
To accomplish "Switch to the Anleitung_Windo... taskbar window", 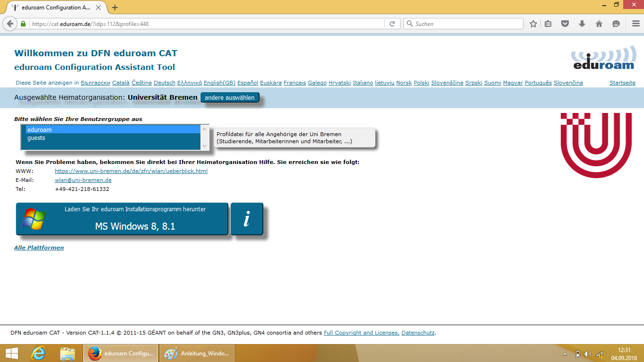I will coord(197,353).
